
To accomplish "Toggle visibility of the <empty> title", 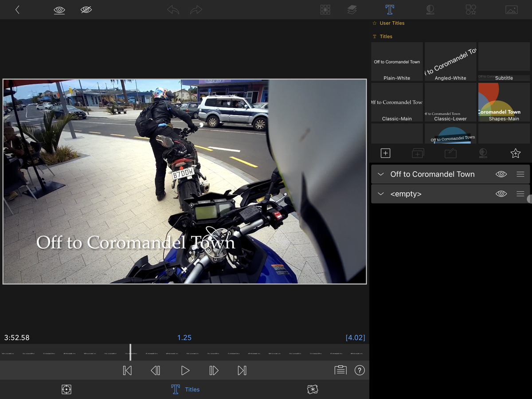I will pyautogui.click(x=501, y=194).
